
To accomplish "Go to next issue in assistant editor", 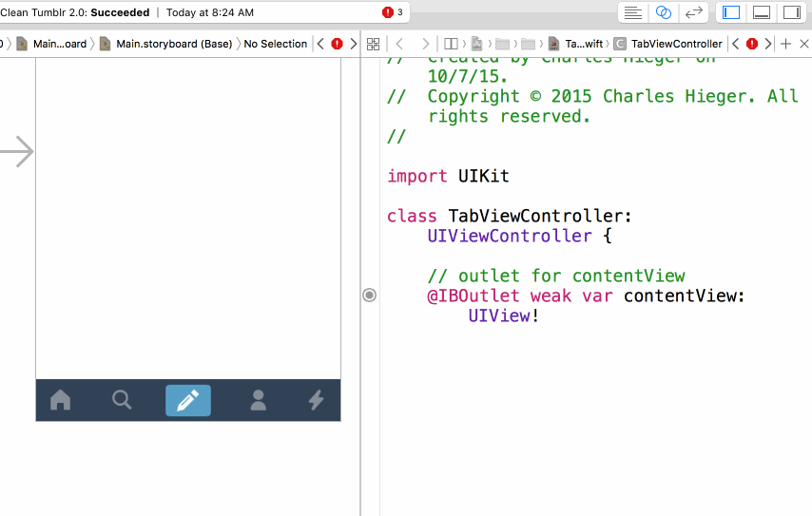I will point(768,44).
